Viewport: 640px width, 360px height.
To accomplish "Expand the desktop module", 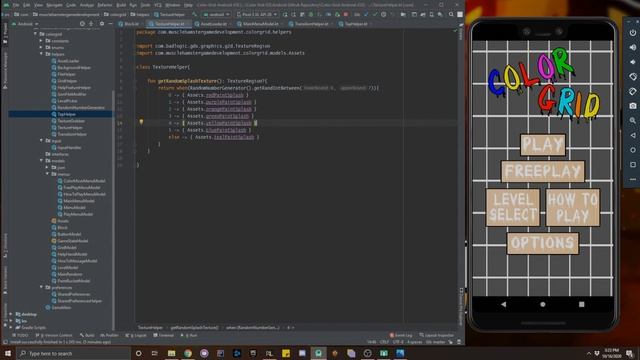I will click(11, 314).
